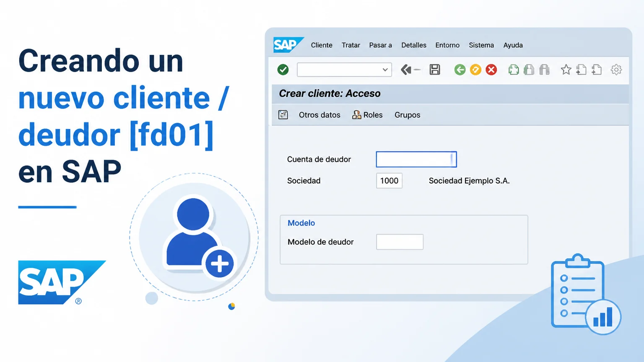Cancel with the red X icon
Screen dimensions: 644x362
(491, 70)
